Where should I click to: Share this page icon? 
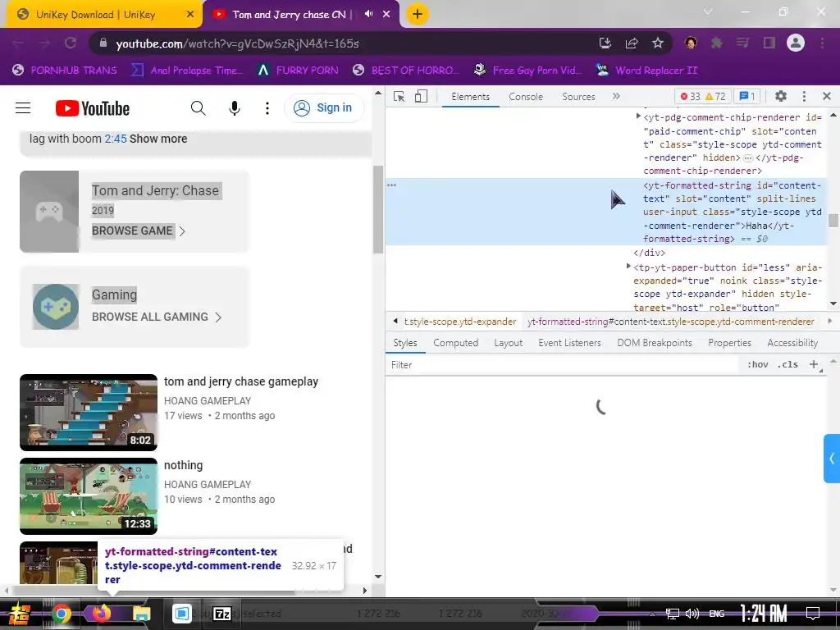tap(632, 43)
